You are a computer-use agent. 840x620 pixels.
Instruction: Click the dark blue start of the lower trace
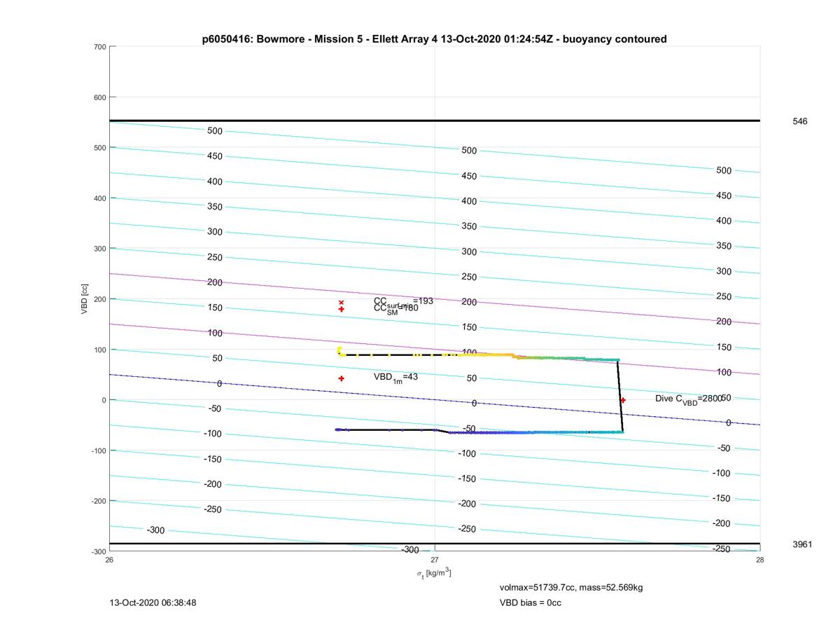pos(339,429)
